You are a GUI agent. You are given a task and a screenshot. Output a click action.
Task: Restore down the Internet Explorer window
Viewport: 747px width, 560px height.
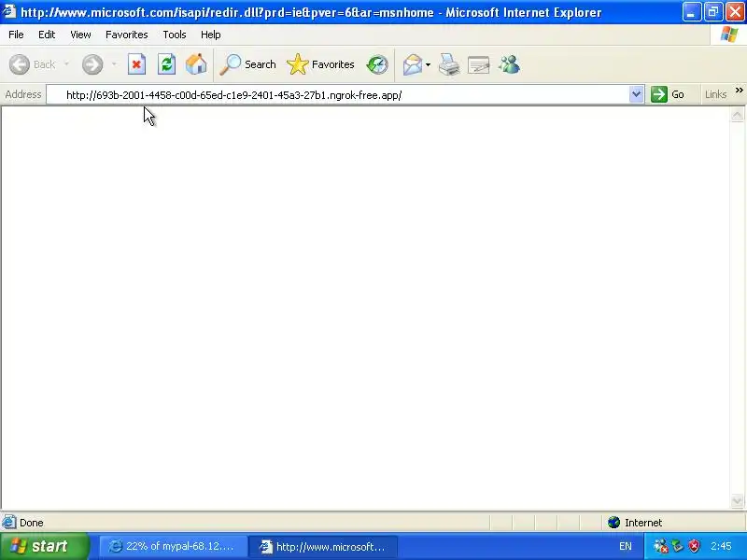click(x=713, y=12)
